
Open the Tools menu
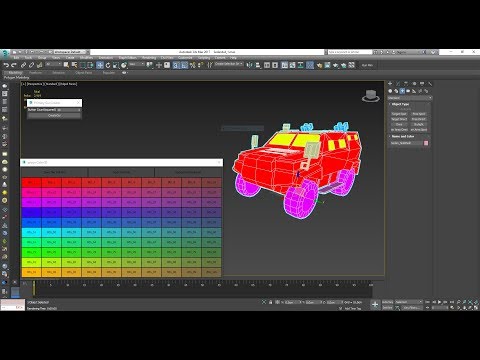(x=28, y=58)
